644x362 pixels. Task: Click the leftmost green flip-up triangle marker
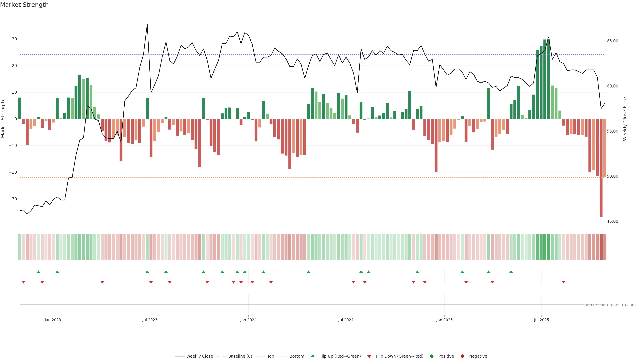39,272
